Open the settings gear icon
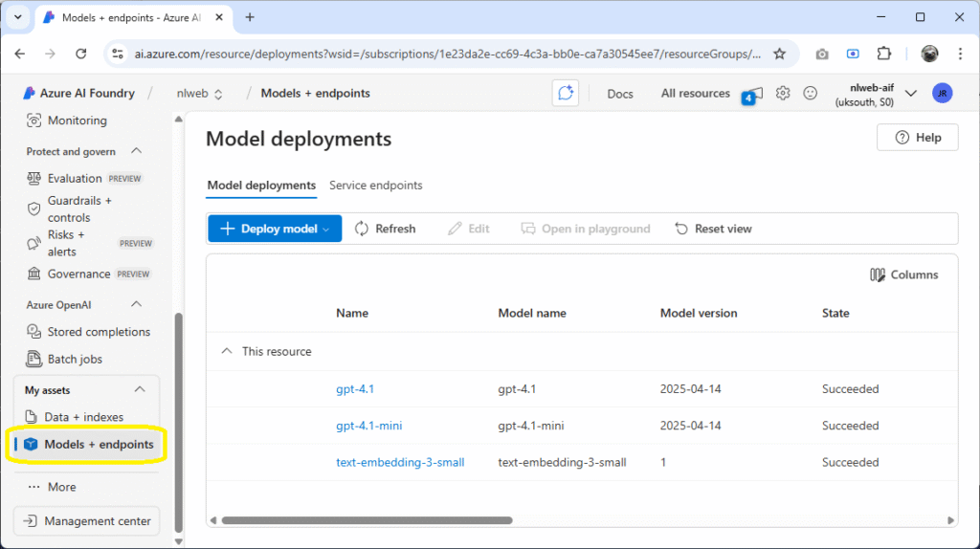 pos(783,93)
